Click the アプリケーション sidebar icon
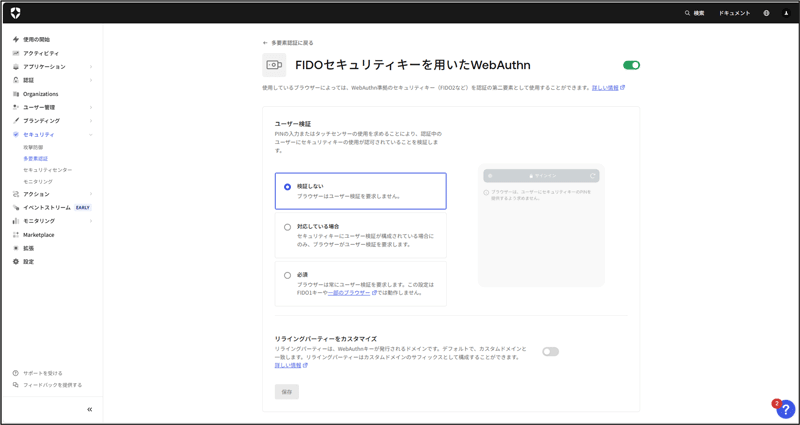Image resolution: width=800 pixels, height=425 pixels. (x=16, y=66)
